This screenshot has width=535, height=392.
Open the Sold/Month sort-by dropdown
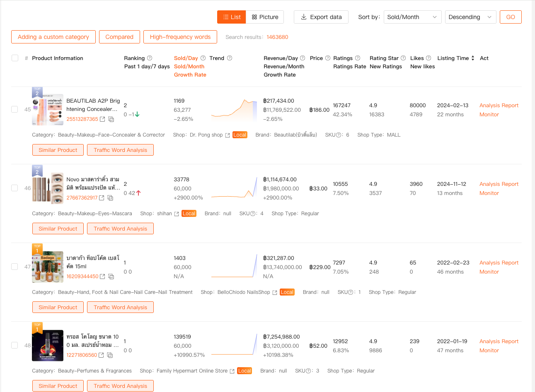tap(412, 17)
